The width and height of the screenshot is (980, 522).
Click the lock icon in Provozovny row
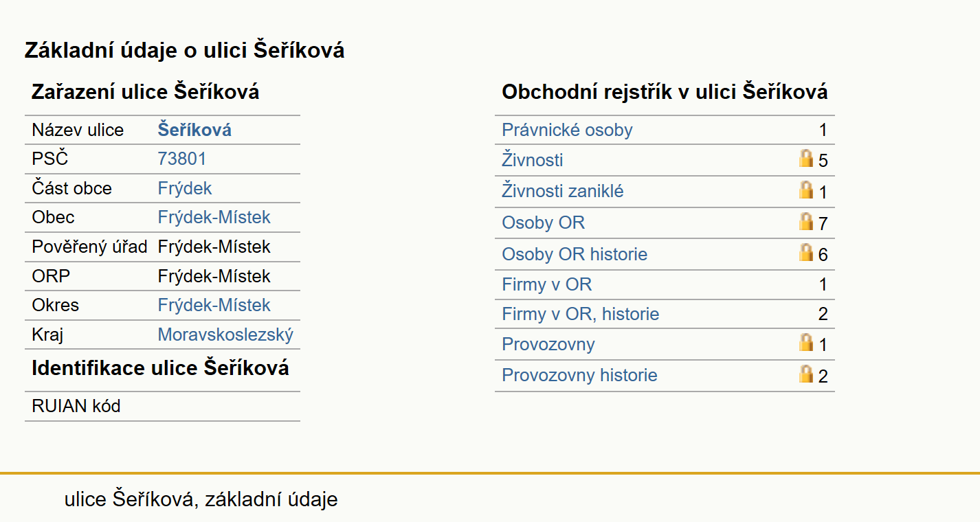[806, 342]
